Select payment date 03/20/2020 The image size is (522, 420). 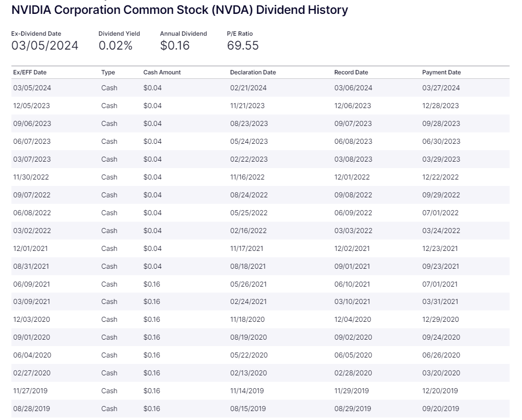(x=442, y=373)
